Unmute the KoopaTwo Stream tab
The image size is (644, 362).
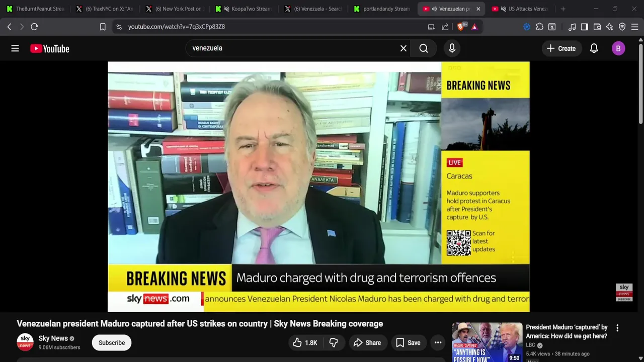click(x=227, y=9)
